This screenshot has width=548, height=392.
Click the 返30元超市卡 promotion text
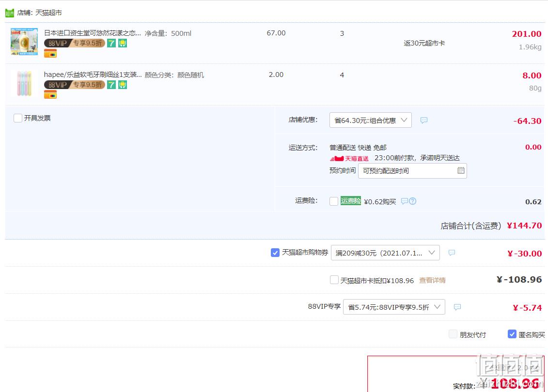[x=424, y=43]
